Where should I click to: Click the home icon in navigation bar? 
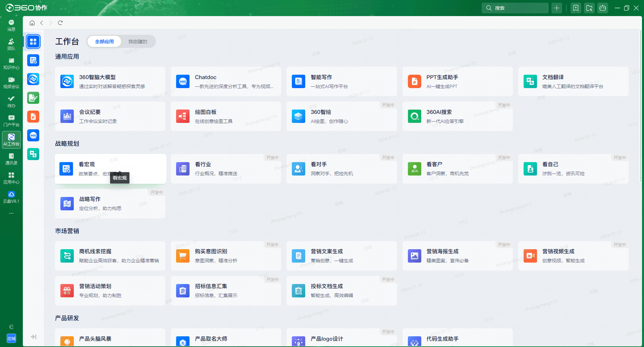32,23
